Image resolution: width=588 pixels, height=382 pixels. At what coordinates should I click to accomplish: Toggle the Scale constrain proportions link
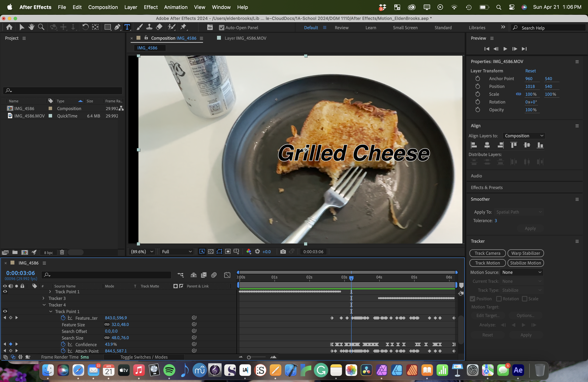tap(518, 94)
